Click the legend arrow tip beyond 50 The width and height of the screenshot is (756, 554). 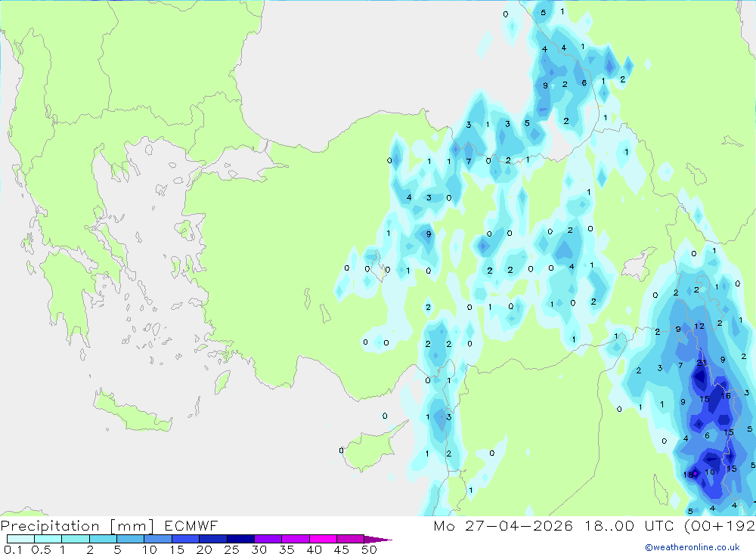379,540
